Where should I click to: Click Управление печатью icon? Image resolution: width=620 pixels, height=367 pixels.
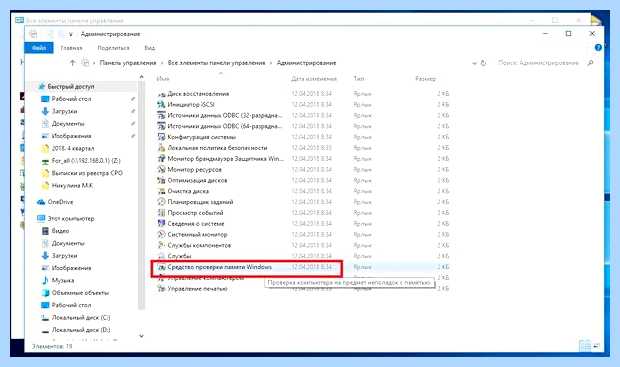(161, 289)
